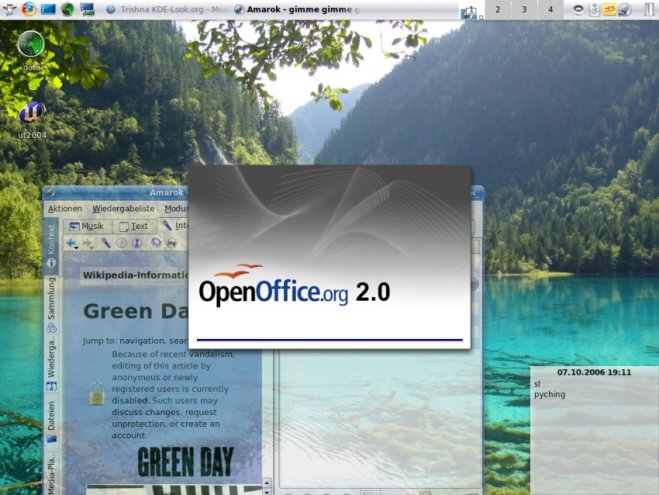Switch to virtual desktop 4
The width and height of the screenshot is (659, 495).
[550, 9]
